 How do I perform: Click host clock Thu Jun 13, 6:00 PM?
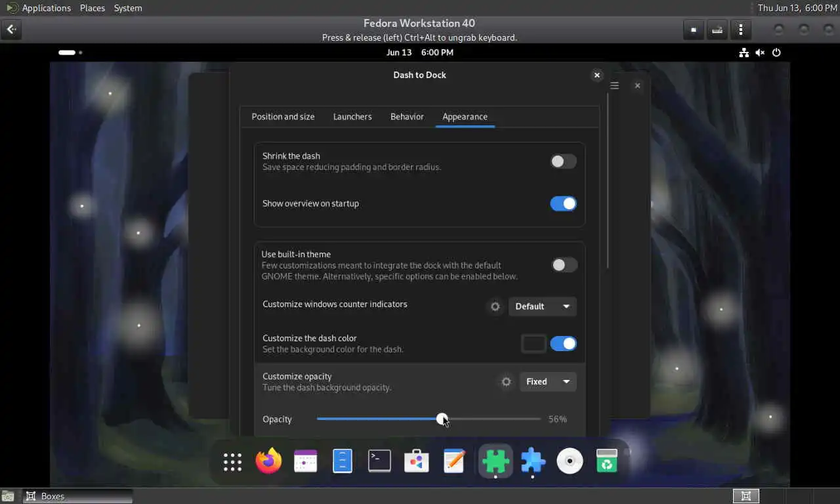797,8
